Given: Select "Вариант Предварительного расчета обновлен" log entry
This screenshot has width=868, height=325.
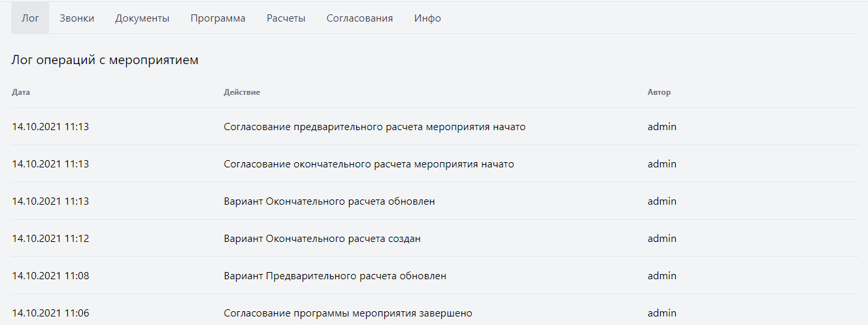Looking at the screenshot, I should (x=335, y=276).
